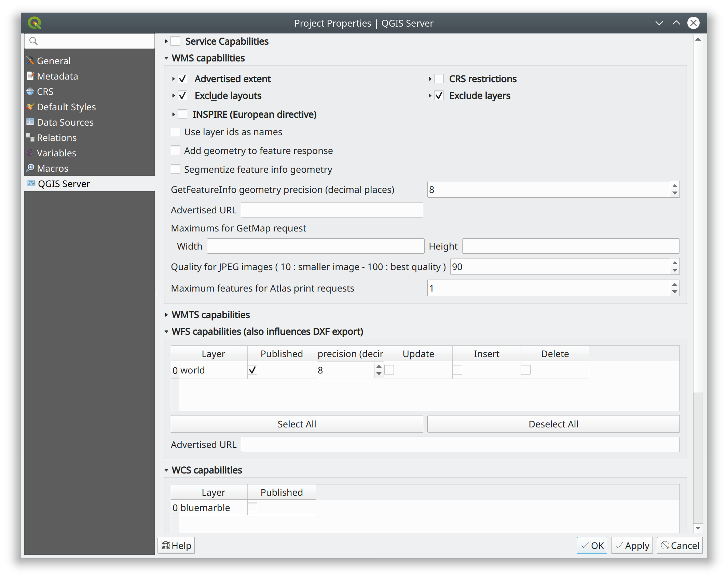This screenshot has width=728, height=579.
Task: Expand the WMTS capabilities group
Action: tap(166, 315)
